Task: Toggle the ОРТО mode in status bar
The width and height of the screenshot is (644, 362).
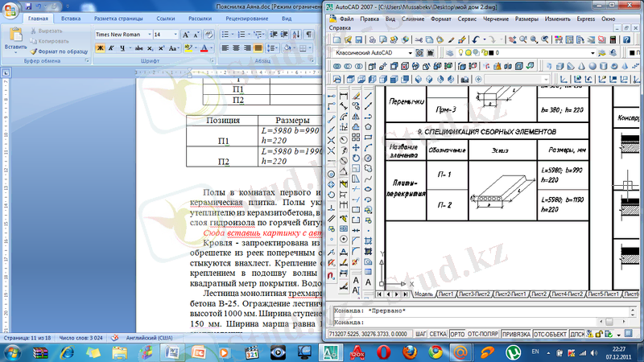Action: pos(457,334)
